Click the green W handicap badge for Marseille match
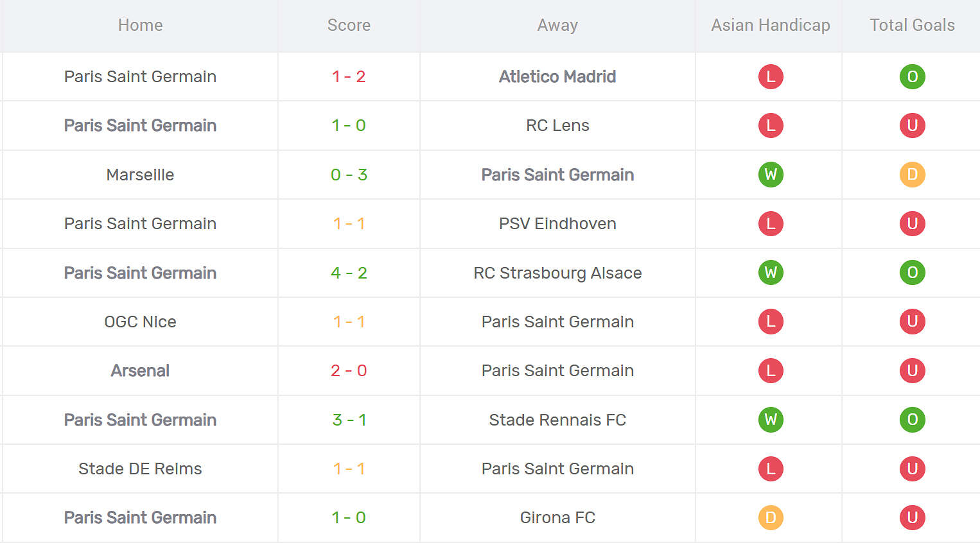The height and width of the screenshot is (543, 980). [771, 175]
